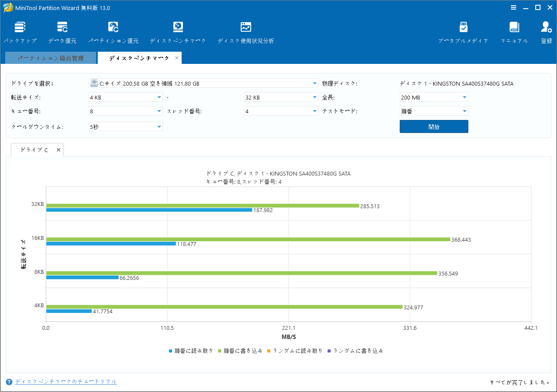Select the ドライブ C result tab
Viewport: 557px width, 392px height.
coord(32,149)
